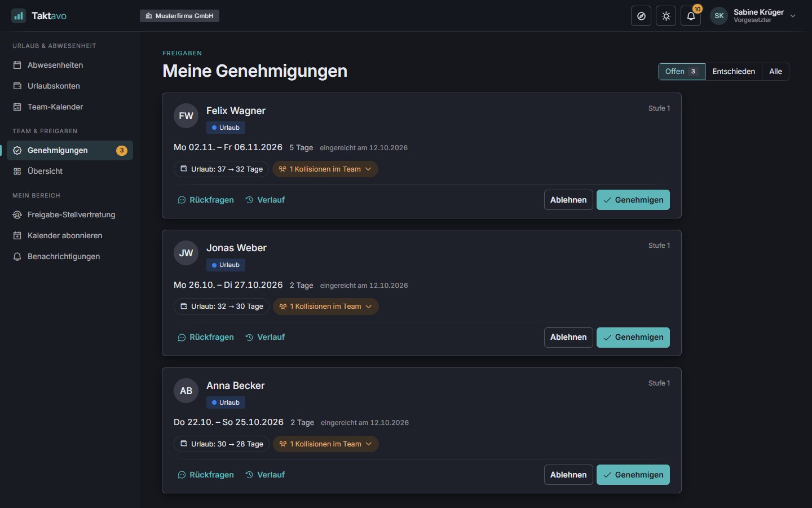Screen dimensions: 812x508
Task: Open Team-Kalender from sidebar
Action: [x=70, y=107]
